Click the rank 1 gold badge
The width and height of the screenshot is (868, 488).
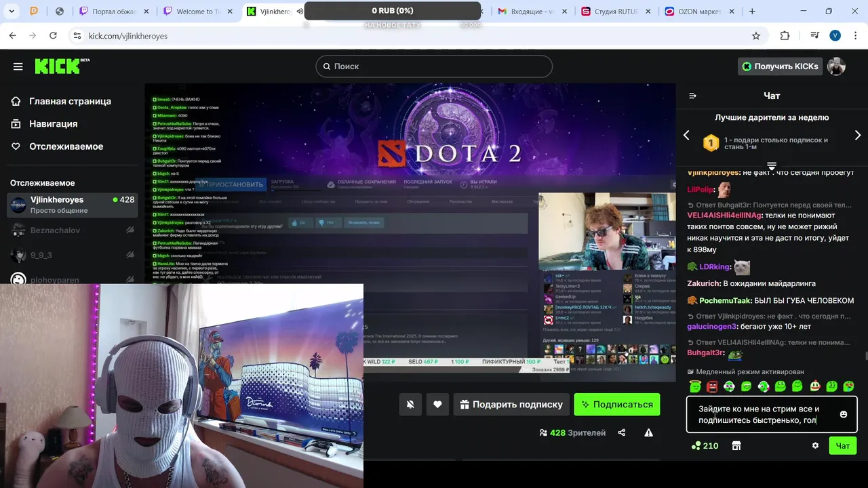pyautogui.click(x=711, y=143)
